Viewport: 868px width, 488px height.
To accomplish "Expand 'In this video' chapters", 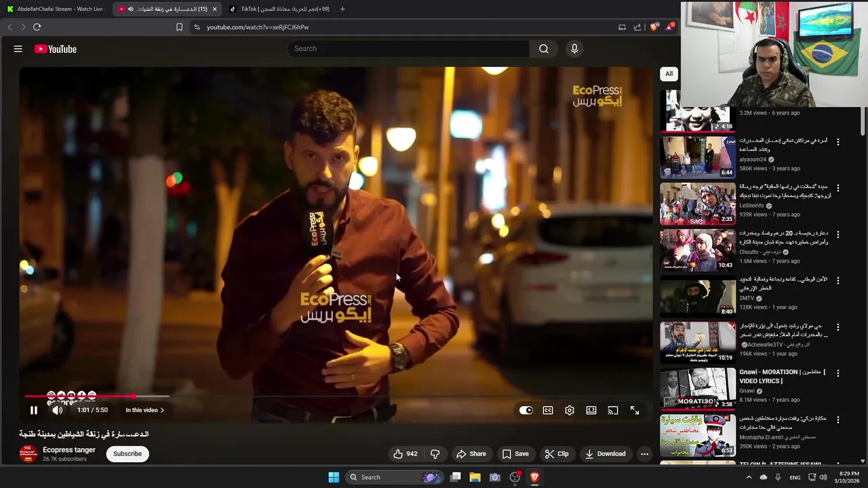I will (x=144, y=410).
